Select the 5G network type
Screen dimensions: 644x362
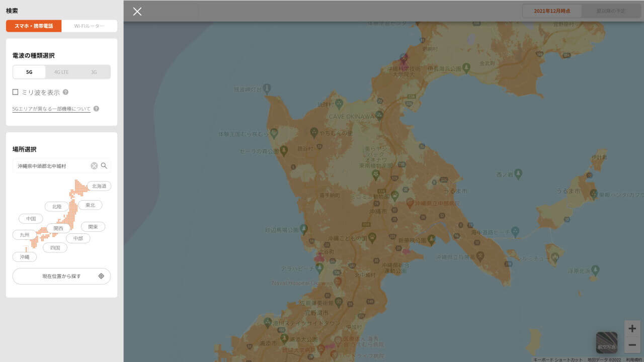tap(29, 72)
